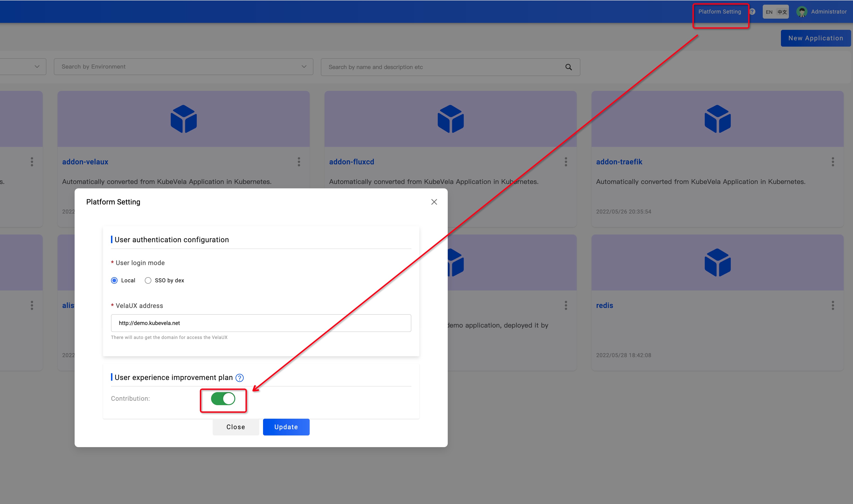853x504 pixels.
Task: Select SSO by dex radio option
Action: coord(148,280)
